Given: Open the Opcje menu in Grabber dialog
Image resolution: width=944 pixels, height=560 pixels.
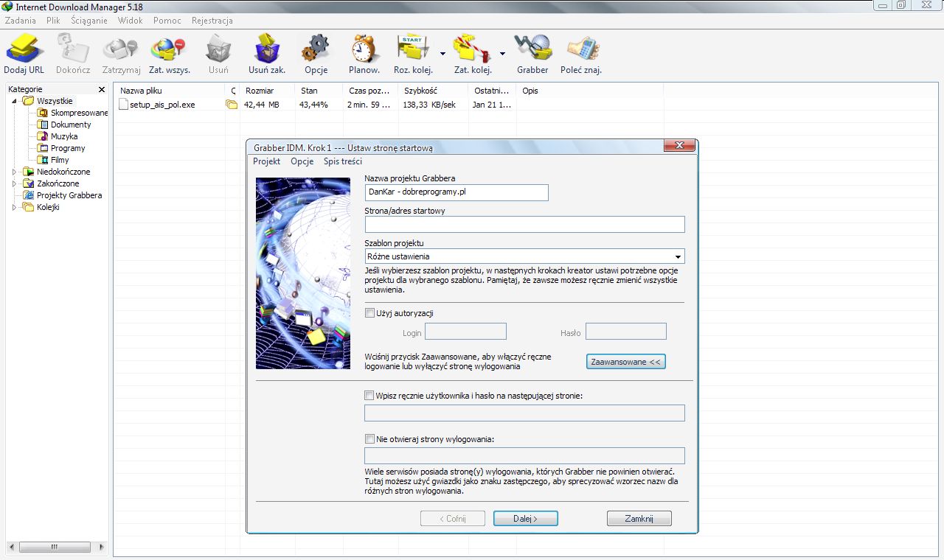Looking at the screenshot, I should tap(302, 161).
